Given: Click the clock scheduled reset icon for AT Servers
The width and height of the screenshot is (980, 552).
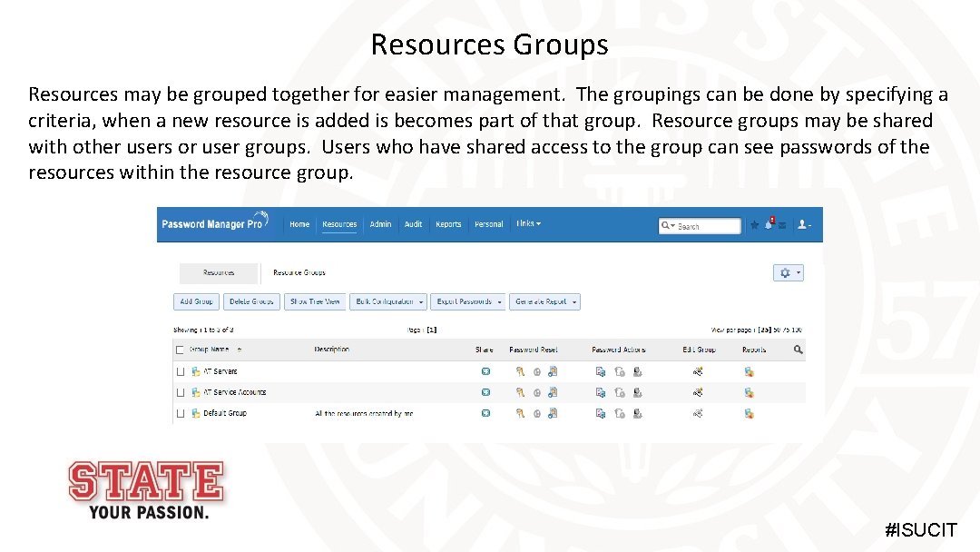Looking at the screenshot, I should pyautogui.click(x=537, y=372).
